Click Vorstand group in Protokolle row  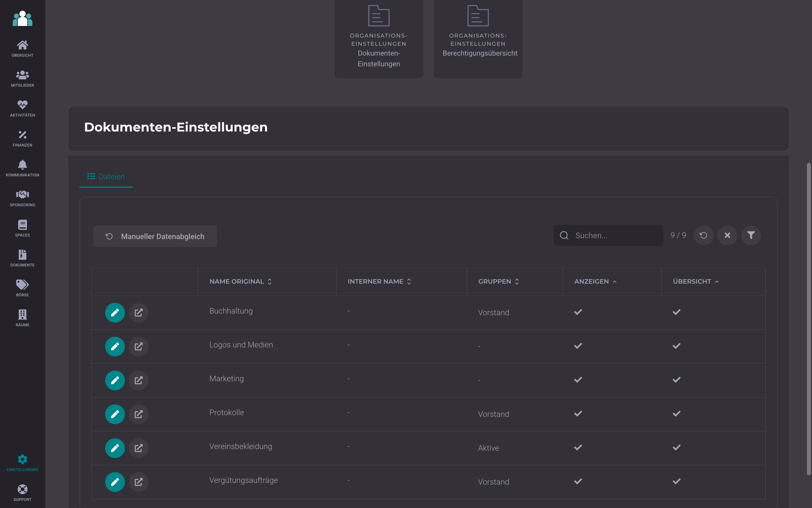tap(494, 414)
